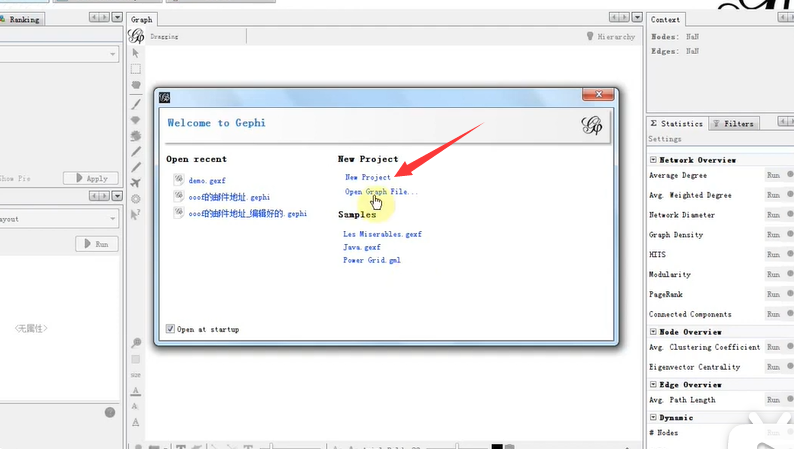
Task: Switch to the Graph tab
Action: pos(142,19)
